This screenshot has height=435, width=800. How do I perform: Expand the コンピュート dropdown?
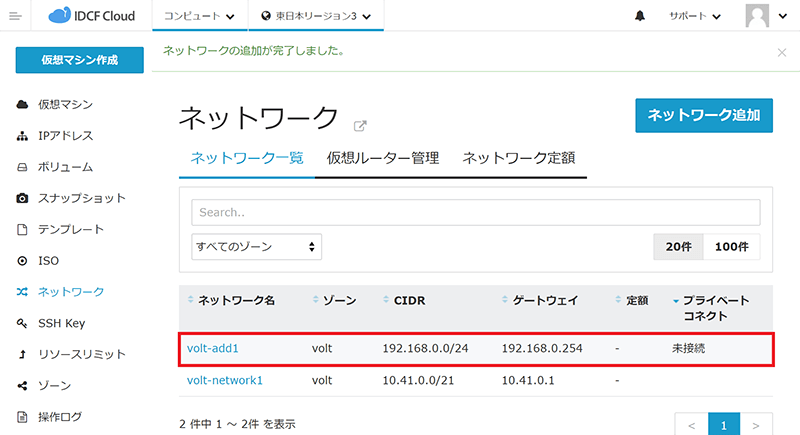[x=198, y=17]
